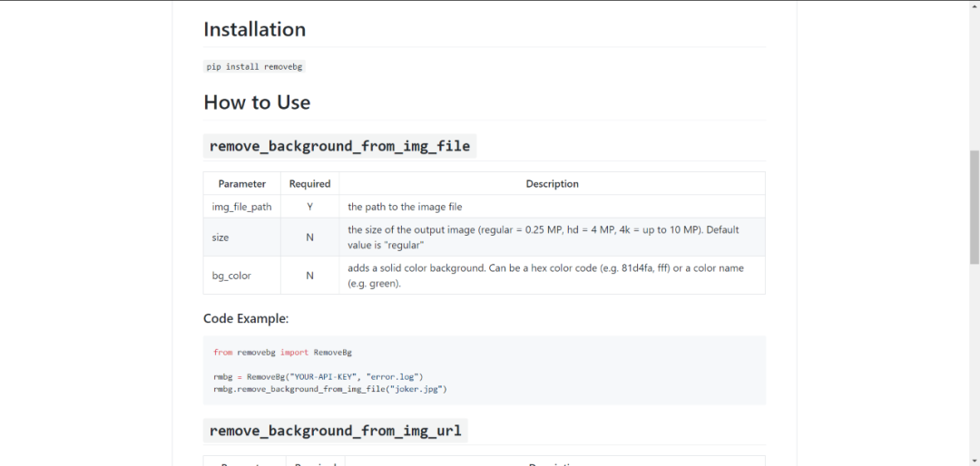Click the bg_color parameter cell
Screen dimensions: 980x466
point(242,276)
